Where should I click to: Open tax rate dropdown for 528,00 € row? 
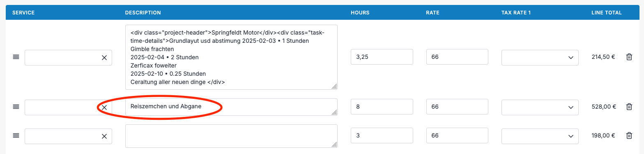[x=540, y=107]
